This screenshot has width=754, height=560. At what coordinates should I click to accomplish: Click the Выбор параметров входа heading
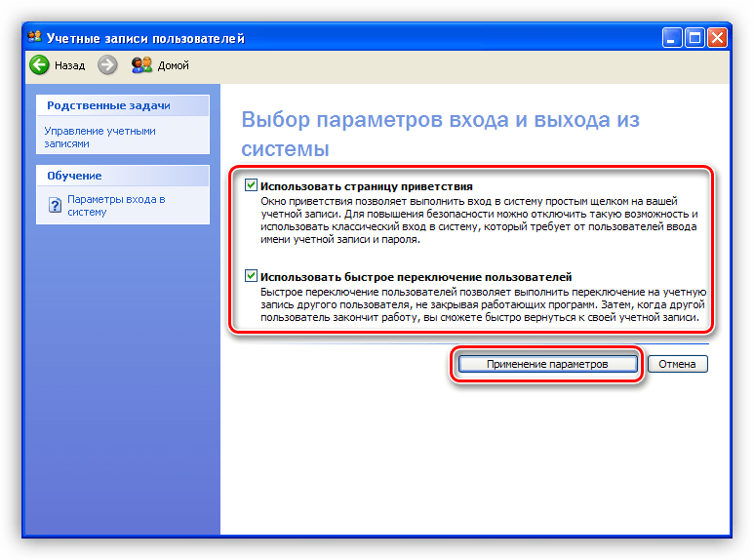point(440,134)
